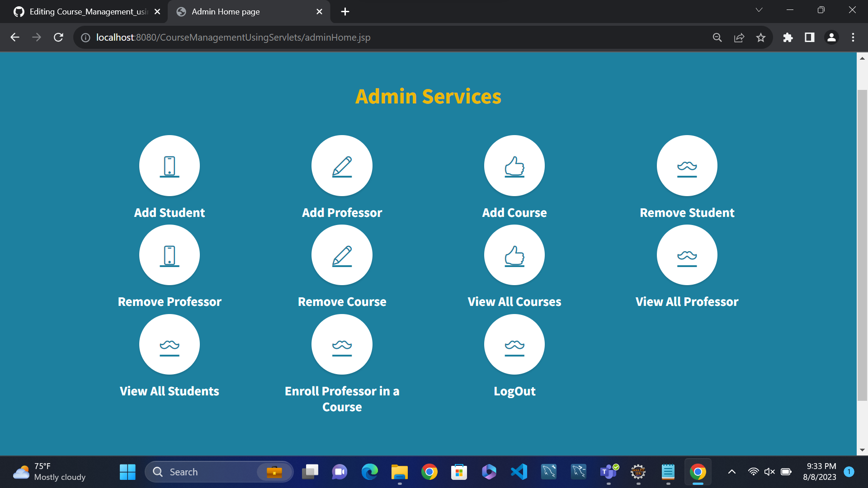Click the Remove Course pencil icon
The image size is (868, 488).
341,255
